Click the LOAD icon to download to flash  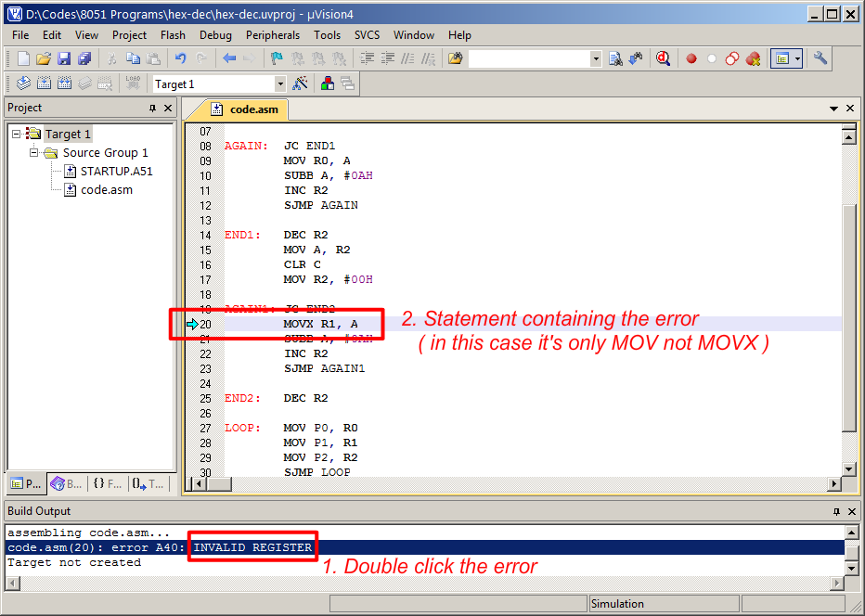point(131,83)
